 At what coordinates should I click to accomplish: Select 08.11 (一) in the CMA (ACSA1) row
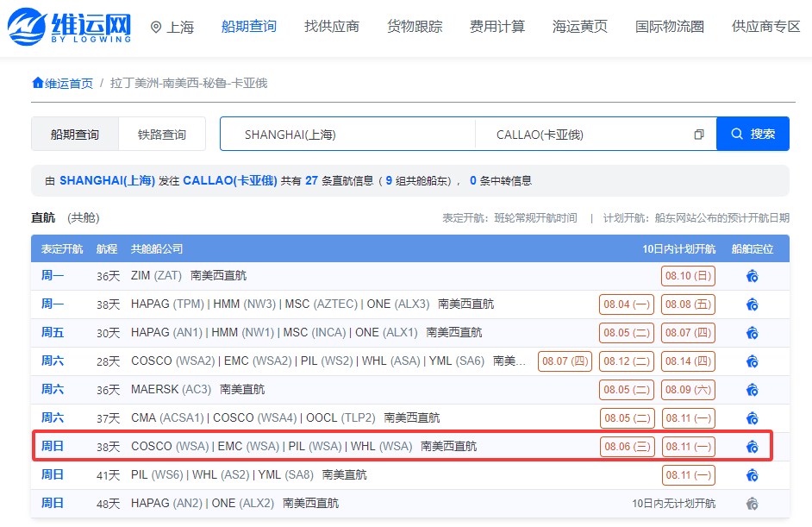point(689,418)
